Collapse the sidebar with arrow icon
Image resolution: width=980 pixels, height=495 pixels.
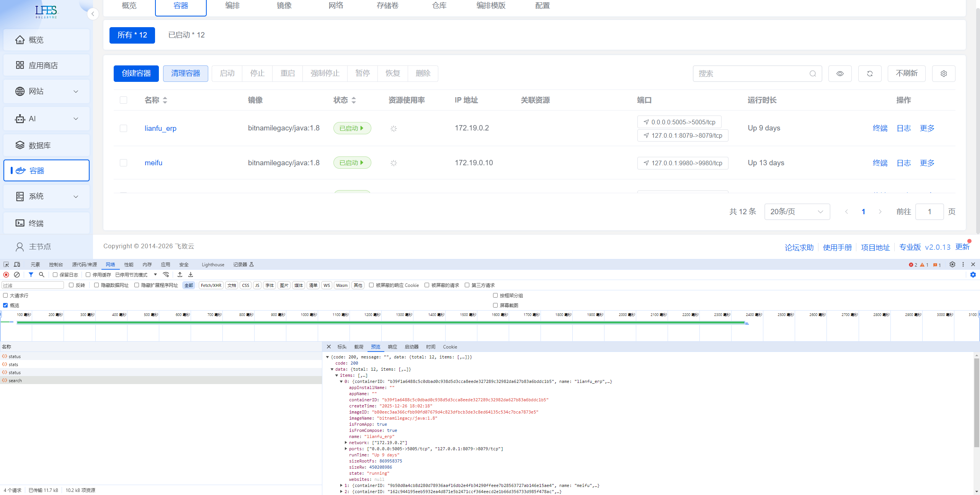(x=93, y=14)
